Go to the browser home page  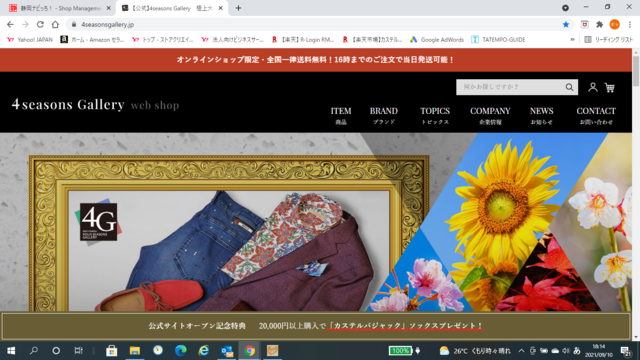55,24
